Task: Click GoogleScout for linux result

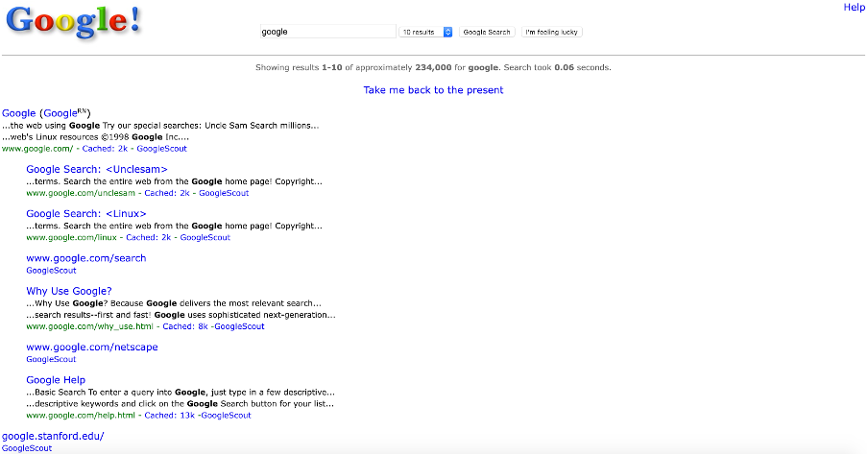Action: coord(205,237)
